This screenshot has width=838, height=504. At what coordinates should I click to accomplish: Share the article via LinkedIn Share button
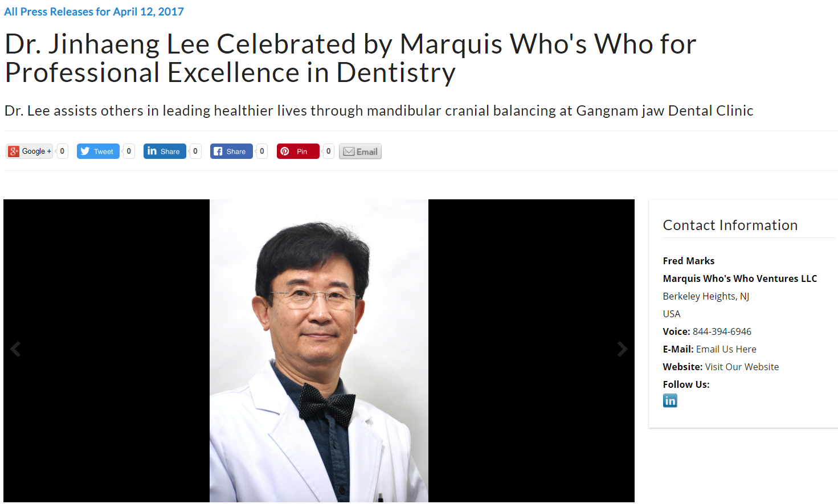tap(165, 151)
